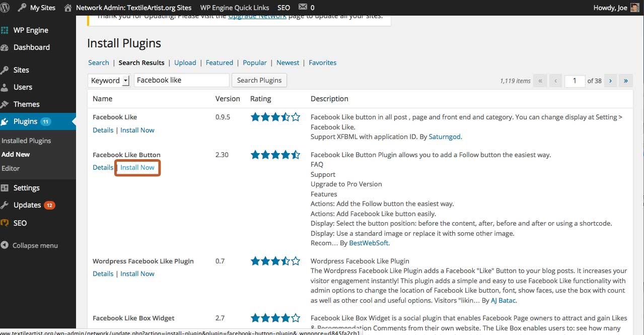Image resolution: width=644 pixels, height=335 pixels.
Task: Select the Add New submenu item
Action: [x=16, y=154]
